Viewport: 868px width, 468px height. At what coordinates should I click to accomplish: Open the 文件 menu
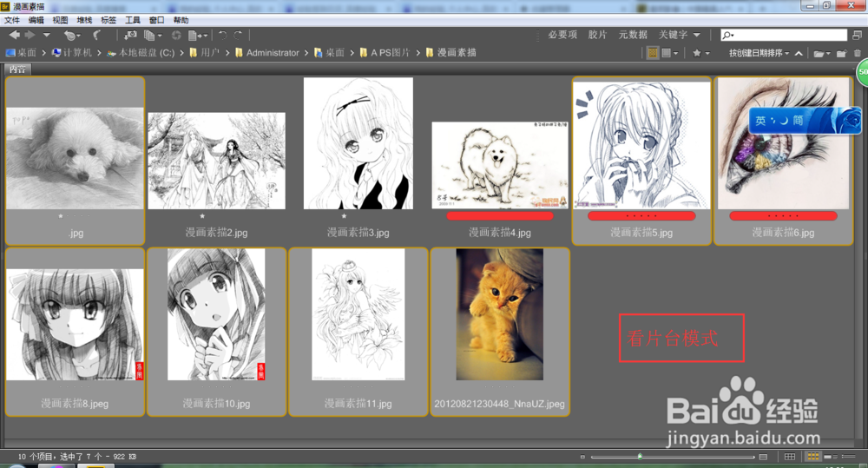pos(12,20)
